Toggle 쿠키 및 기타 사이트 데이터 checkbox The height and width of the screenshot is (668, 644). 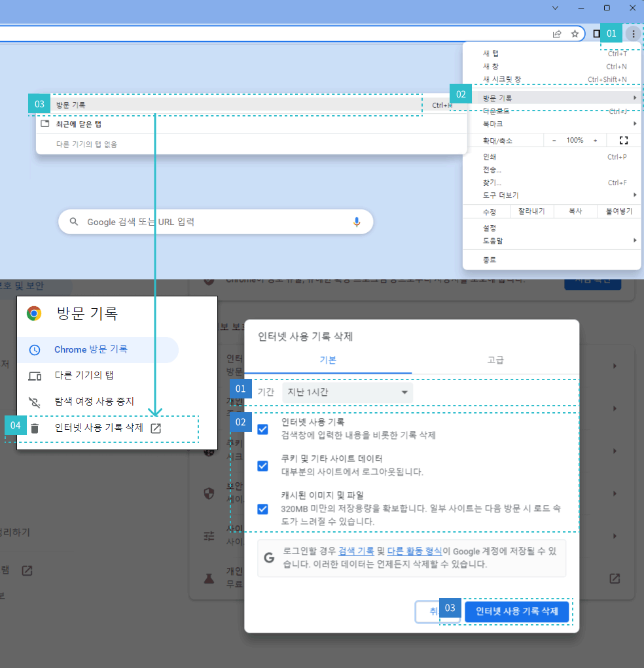[262, 466]
